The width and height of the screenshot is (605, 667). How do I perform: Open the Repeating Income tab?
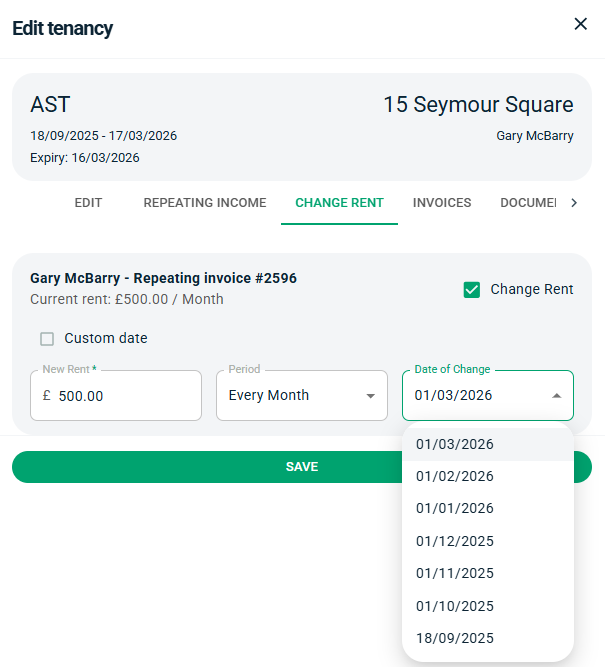pyautogui.click(x=205, y=203)
